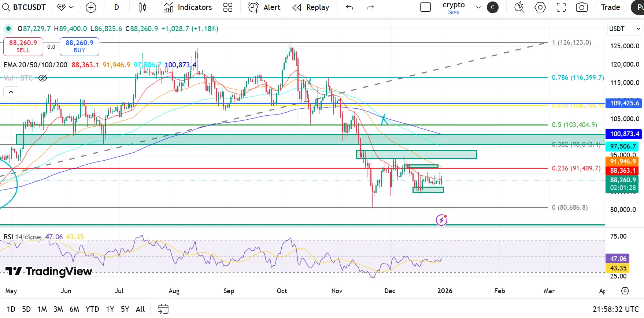644x318 pixels.
Task: Open the quick search lightning icon
Action: [519, 7]
